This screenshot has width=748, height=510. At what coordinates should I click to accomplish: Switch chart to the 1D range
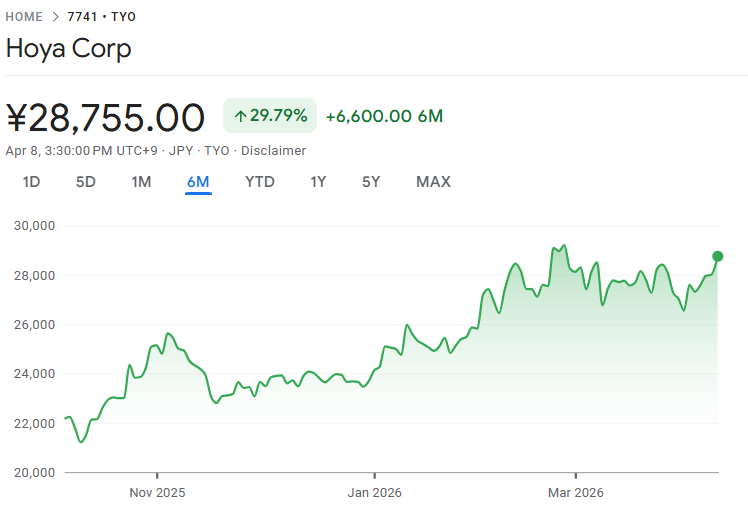32,182
